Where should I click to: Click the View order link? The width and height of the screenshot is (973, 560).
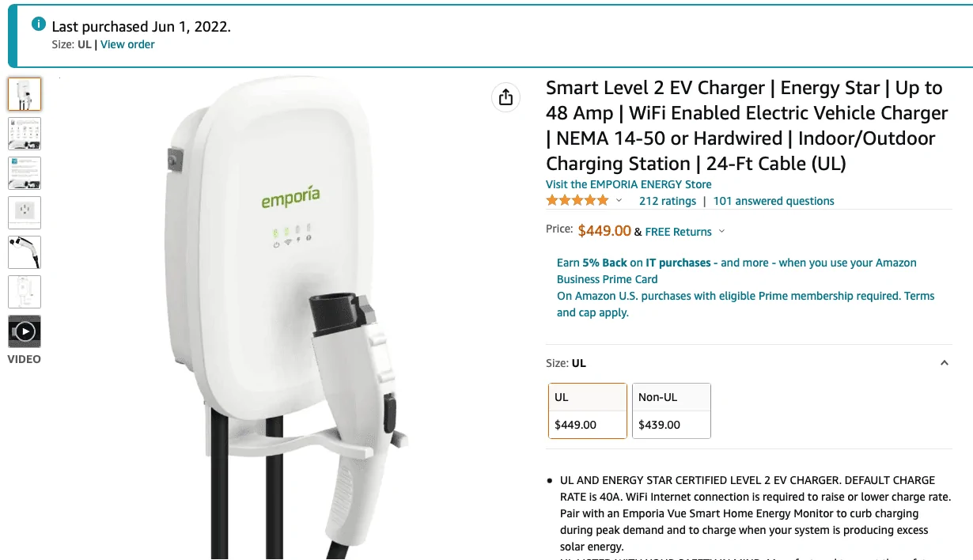click(x=127, y=44)
